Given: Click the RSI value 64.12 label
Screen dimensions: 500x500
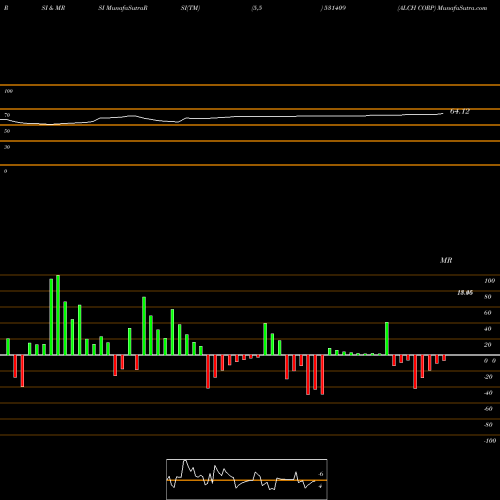Looking at the screenshot, I should tap(460, 111).
